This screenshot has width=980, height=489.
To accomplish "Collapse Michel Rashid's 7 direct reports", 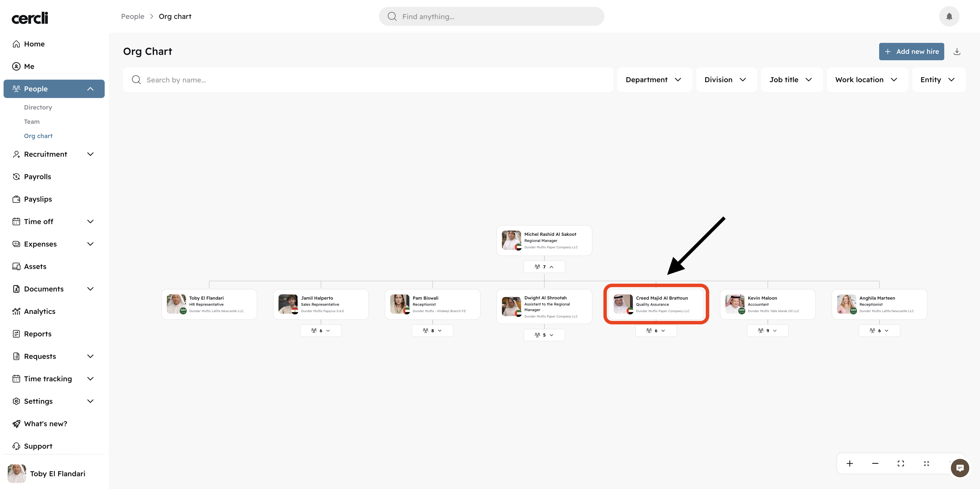I will pos(544,267).
